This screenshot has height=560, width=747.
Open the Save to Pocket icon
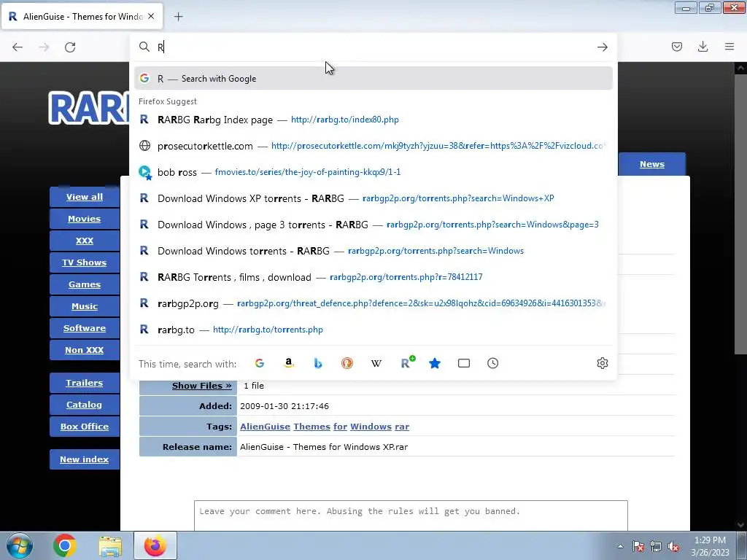[x=676, y=47]
